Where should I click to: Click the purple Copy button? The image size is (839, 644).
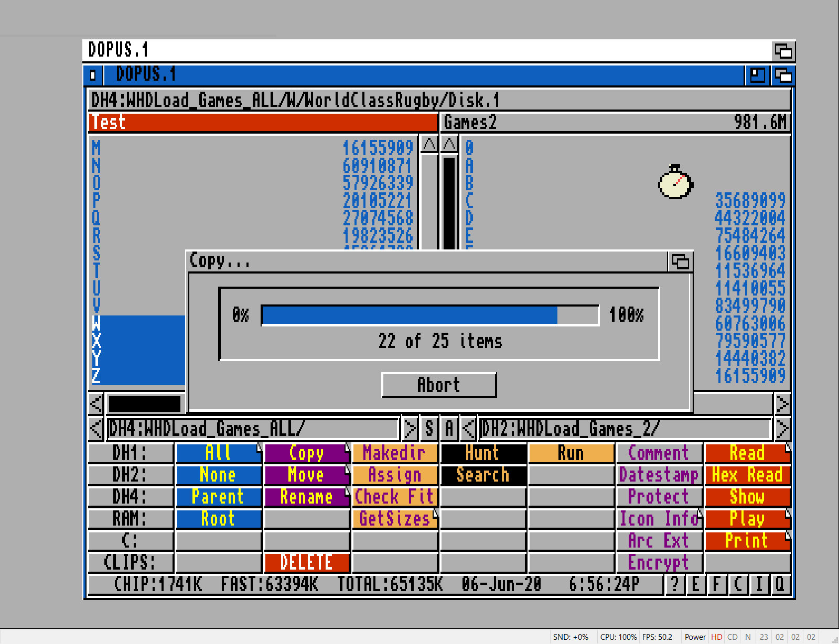pyautogui.click(x=307, y=453)
